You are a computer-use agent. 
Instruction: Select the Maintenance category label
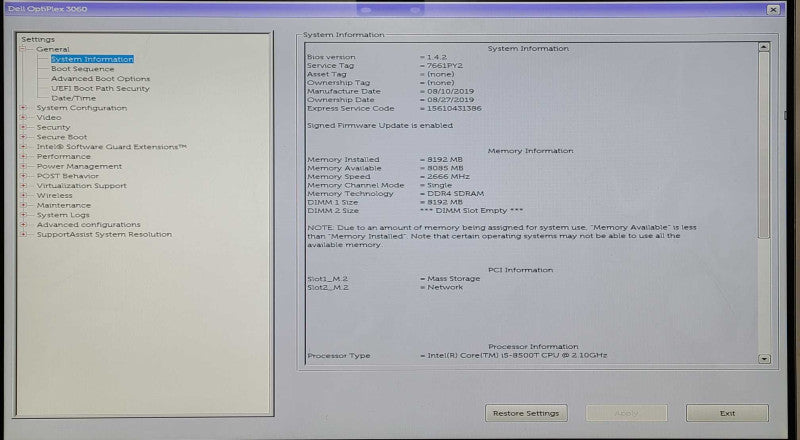[x=63, y=205]
